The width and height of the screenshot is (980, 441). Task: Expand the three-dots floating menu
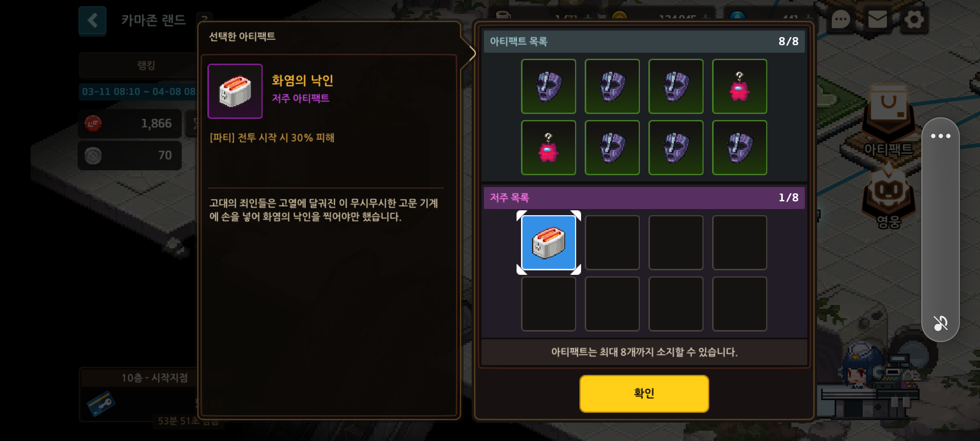tap(940, 136)
